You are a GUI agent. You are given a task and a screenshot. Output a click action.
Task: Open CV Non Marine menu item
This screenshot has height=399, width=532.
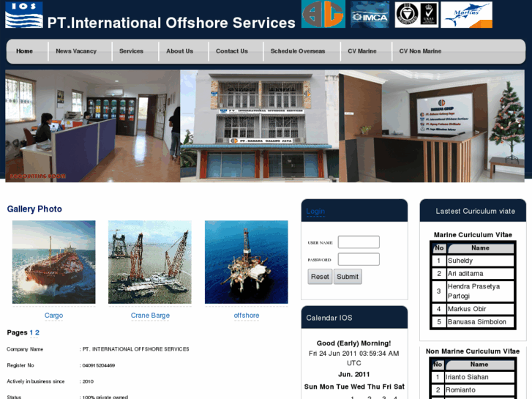tap(420, 51)
